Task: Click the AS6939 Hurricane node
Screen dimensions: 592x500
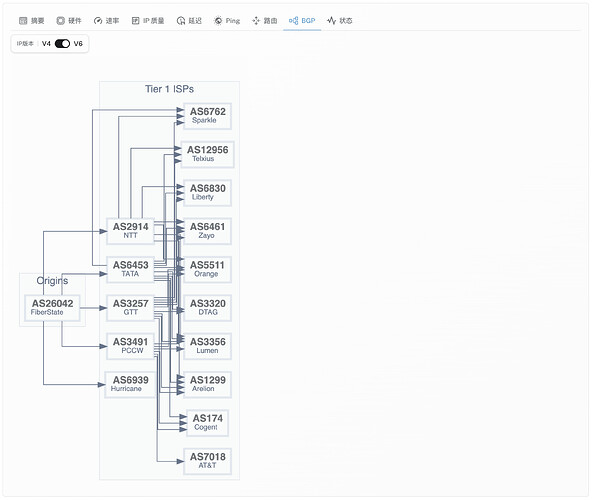Action: click(130, 384)
